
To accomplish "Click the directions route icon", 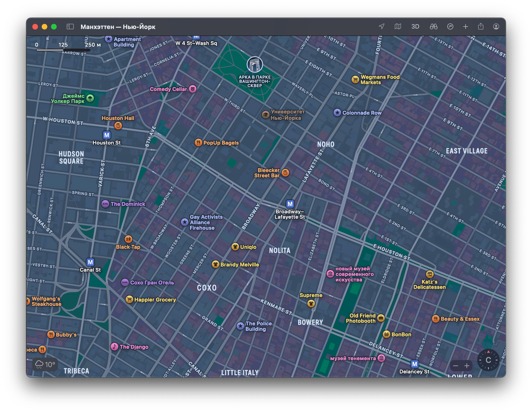I will coord(450,26).
